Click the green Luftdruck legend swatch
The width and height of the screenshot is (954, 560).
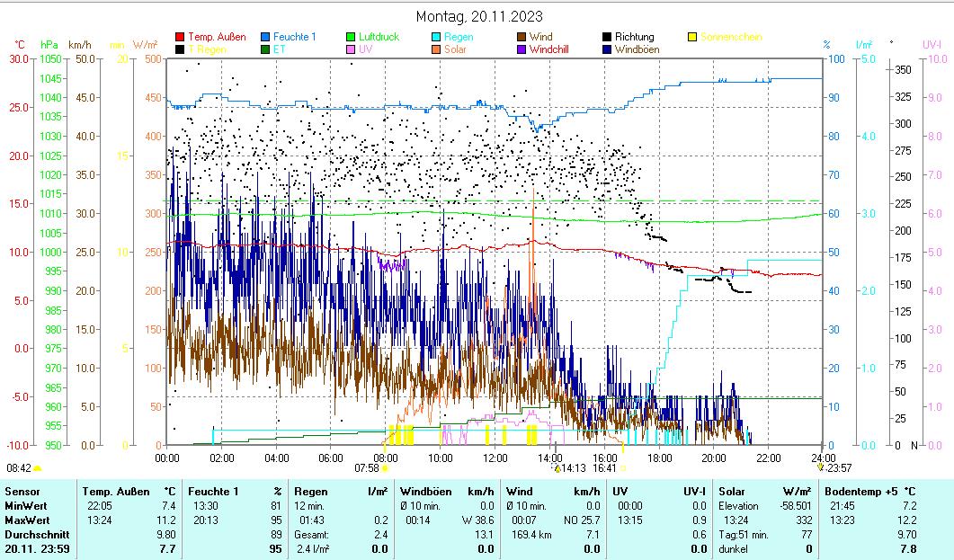tap(351, 38)
